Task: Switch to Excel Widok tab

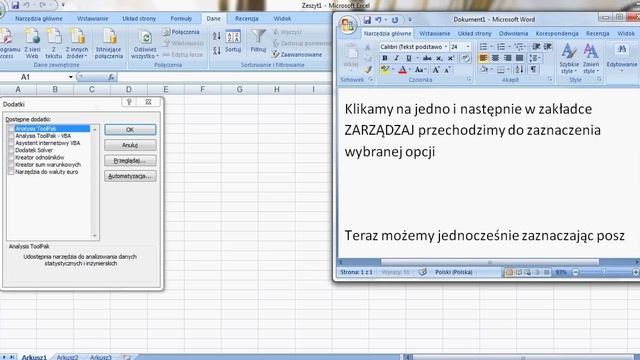Action: click(282, 18)
